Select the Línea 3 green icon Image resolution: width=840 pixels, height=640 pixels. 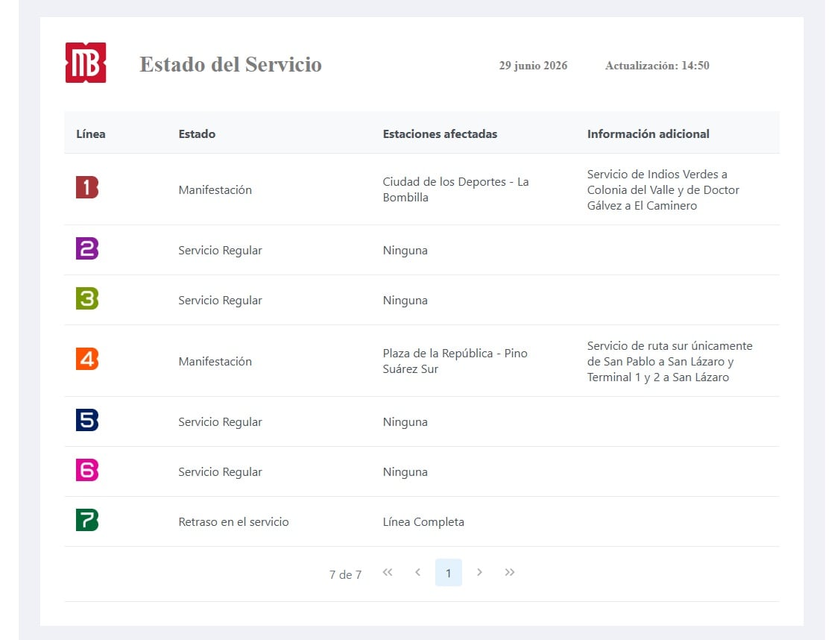point(87,298)
